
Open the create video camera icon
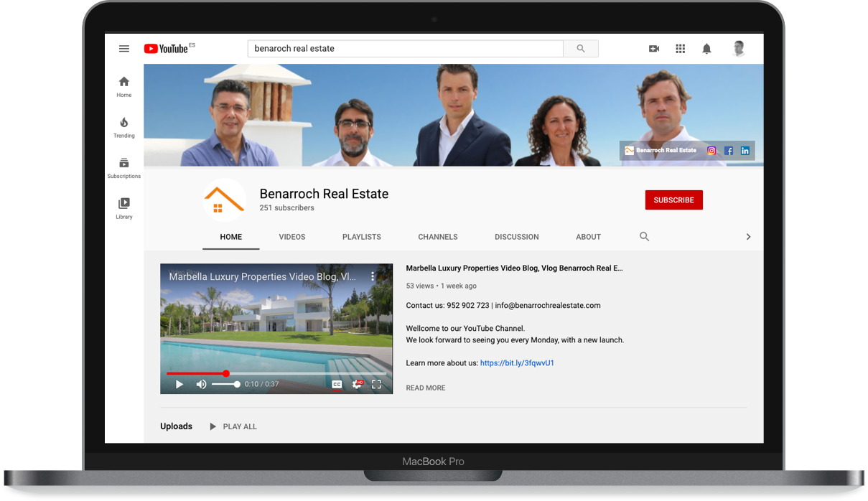tap(654, 49)
